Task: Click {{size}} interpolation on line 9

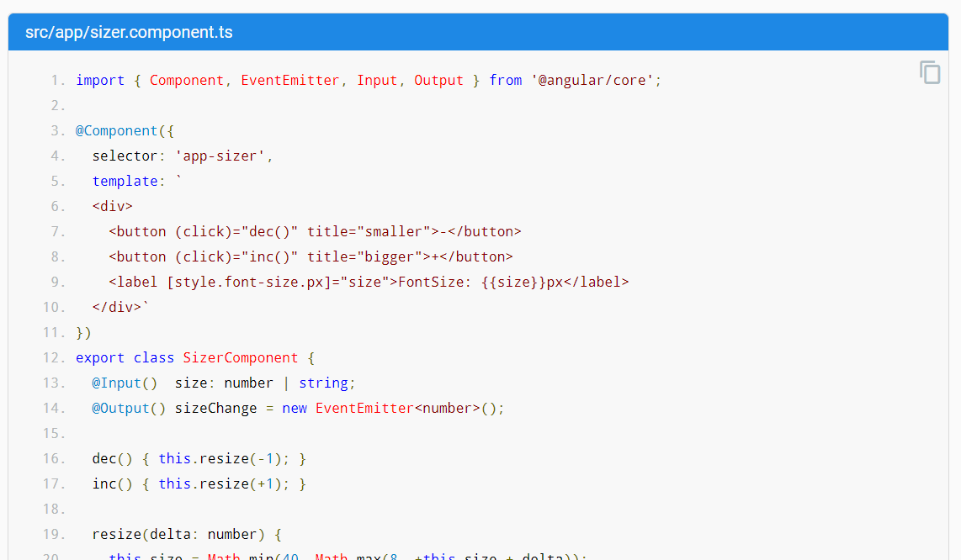Action: pos(513,282)
